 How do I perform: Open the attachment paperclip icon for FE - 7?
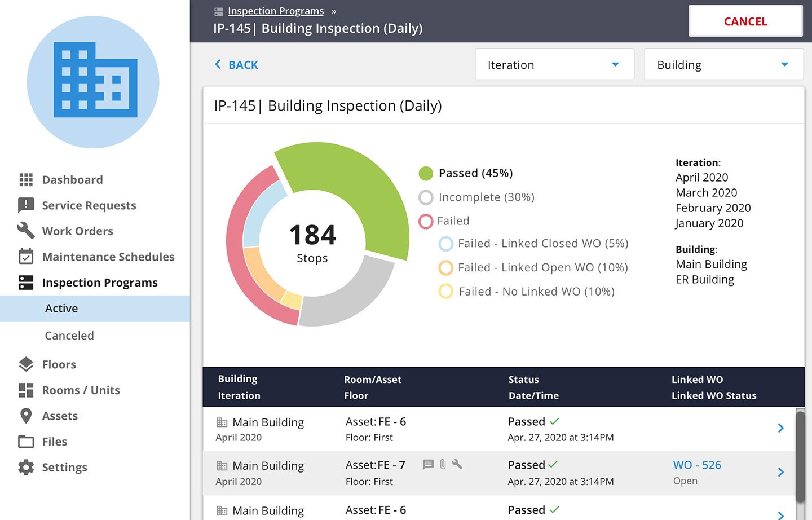(x=442, y=465)
